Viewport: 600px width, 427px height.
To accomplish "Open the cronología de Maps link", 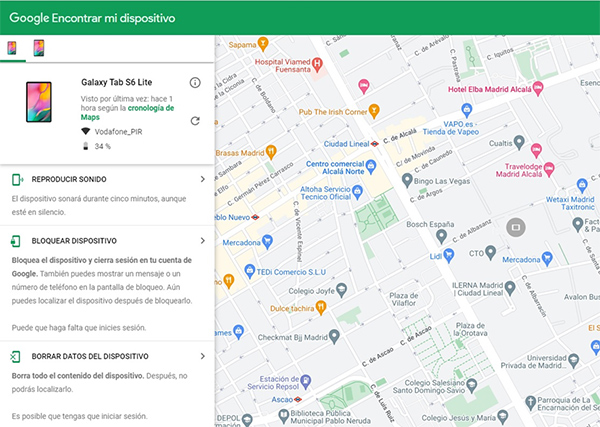I will click(x=127, y=112).
